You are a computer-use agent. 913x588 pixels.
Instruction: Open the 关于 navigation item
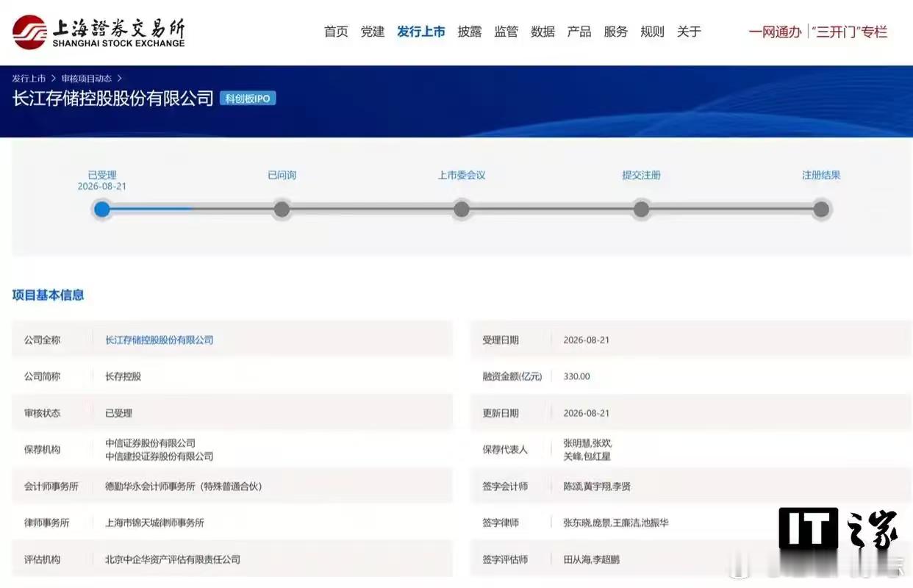(x=689, y=32)
